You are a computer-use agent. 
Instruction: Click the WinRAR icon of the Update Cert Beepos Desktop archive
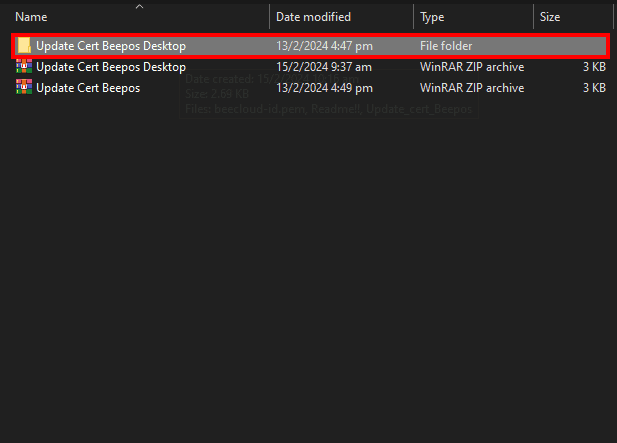[x=24, y=66]
